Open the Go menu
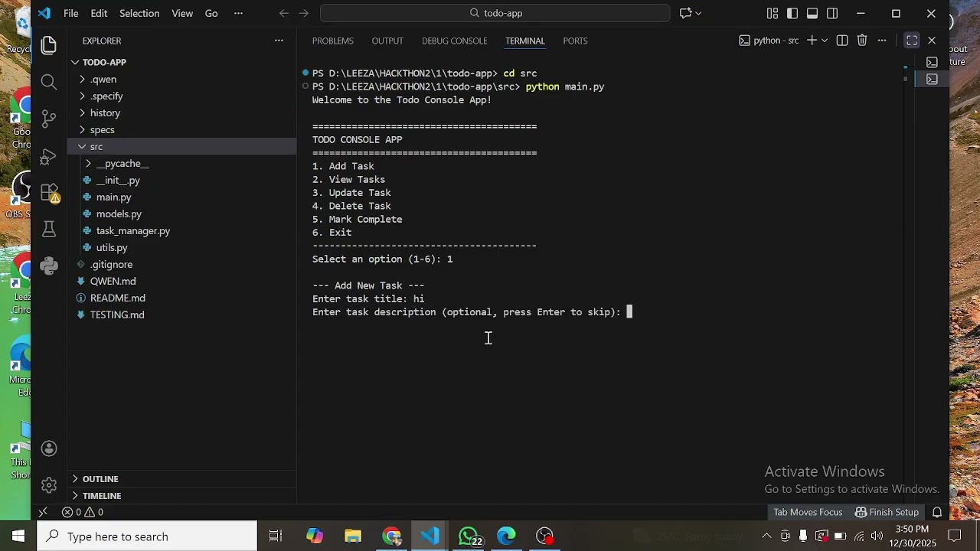This screenshot has width=980, height=551. click(x=211, y=13)
